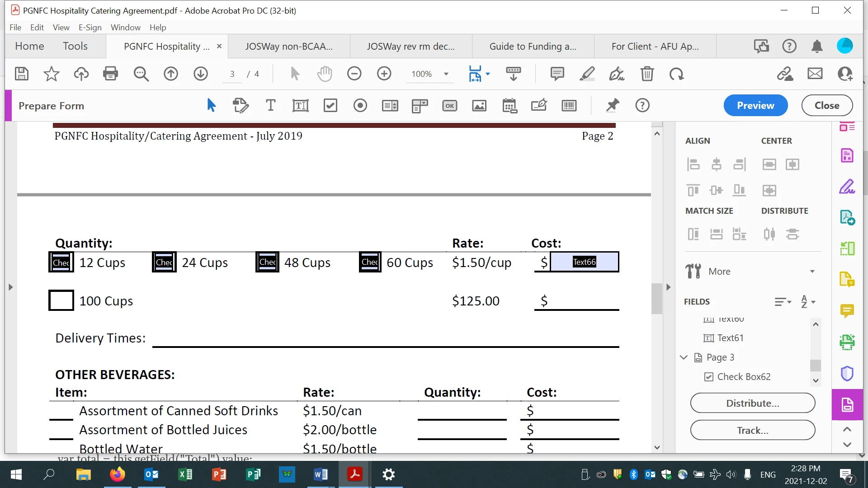Collapse the Page 3 fields tree node

[x=684, y=357]
